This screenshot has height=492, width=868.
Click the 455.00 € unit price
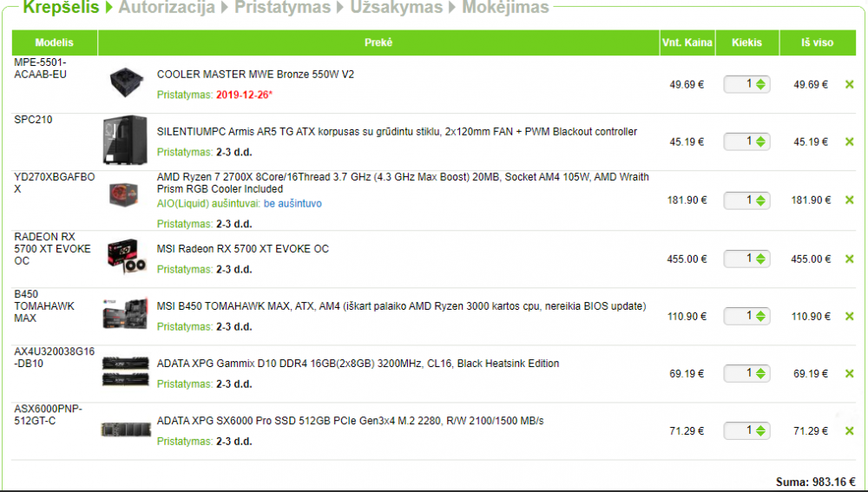[x=687, y=259]
